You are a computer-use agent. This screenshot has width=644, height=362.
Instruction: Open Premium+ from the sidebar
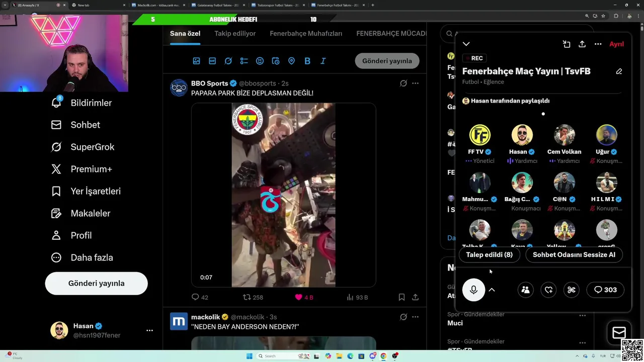click(82, 169)
